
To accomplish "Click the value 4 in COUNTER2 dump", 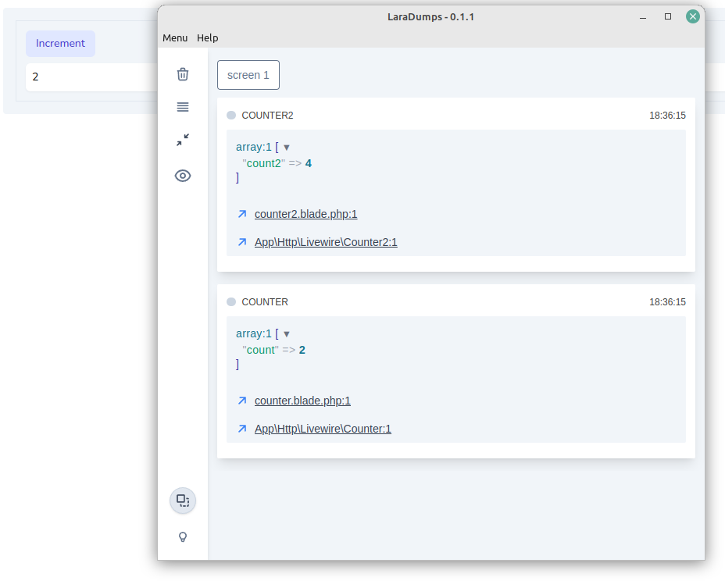I will click(309, 163).
